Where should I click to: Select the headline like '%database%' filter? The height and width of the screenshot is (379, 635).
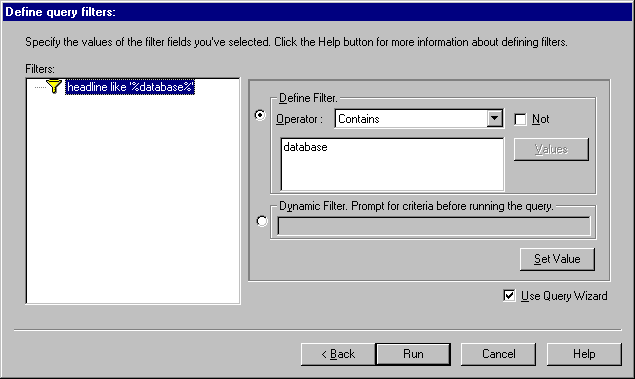[x=130, y=87]
